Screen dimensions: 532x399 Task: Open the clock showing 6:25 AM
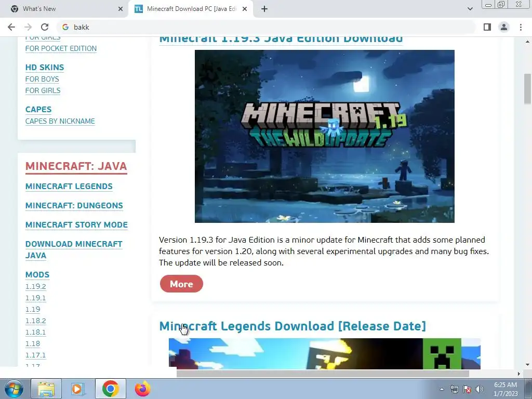(506, 389)
